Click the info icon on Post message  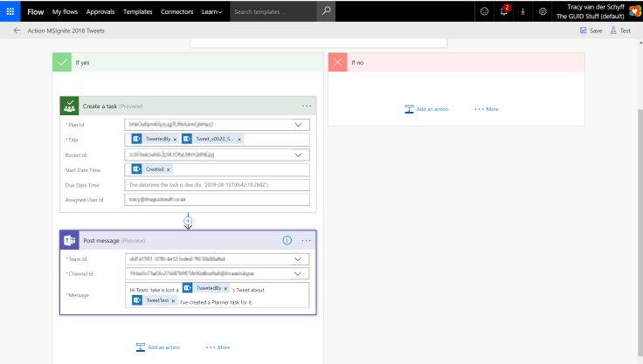tap(287, 240)
